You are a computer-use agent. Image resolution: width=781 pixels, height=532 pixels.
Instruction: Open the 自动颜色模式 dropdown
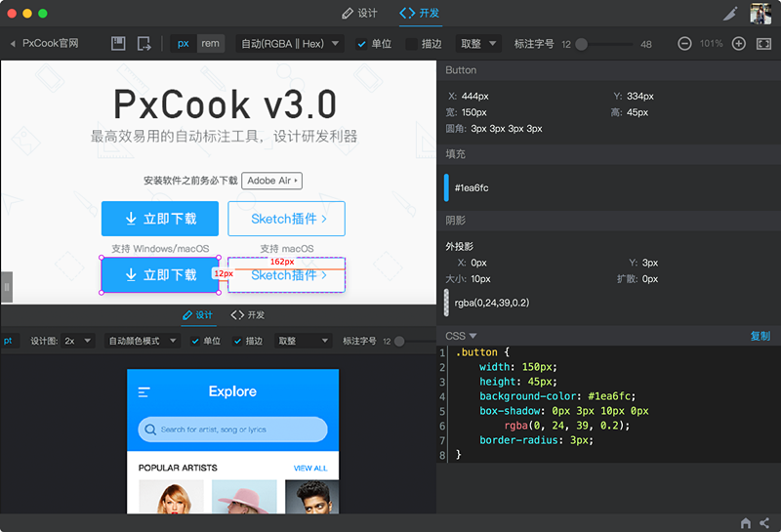coord(143,342)
